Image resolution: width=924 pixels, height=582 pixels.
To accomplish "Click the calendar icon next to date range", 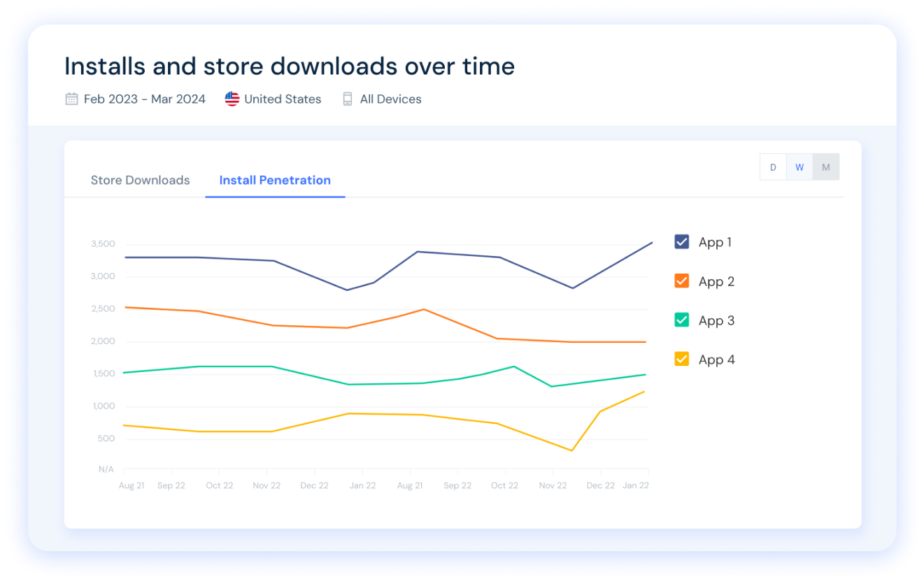I will pos(71,99).
